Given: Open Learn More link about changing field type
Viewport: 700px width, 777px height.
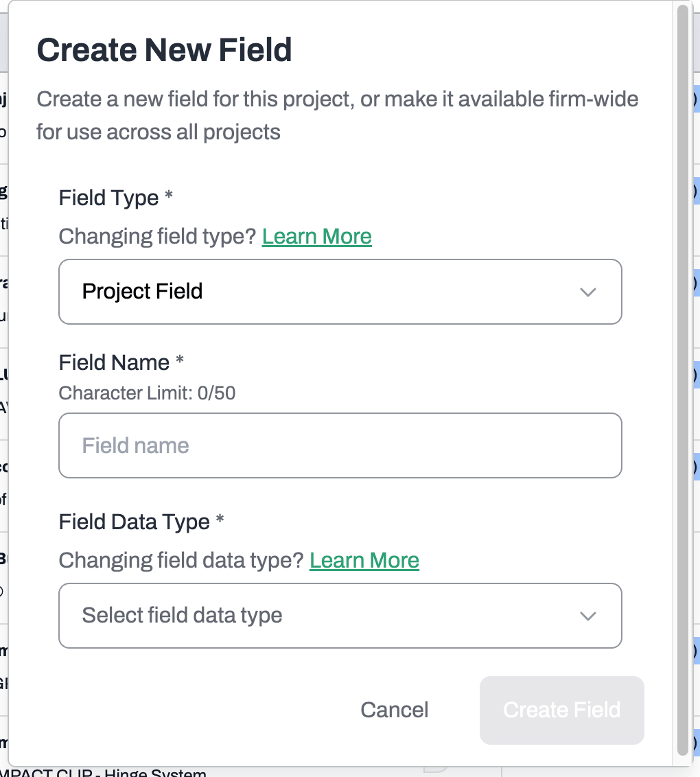Looking at the screenshot, I should tap(316, 236).
